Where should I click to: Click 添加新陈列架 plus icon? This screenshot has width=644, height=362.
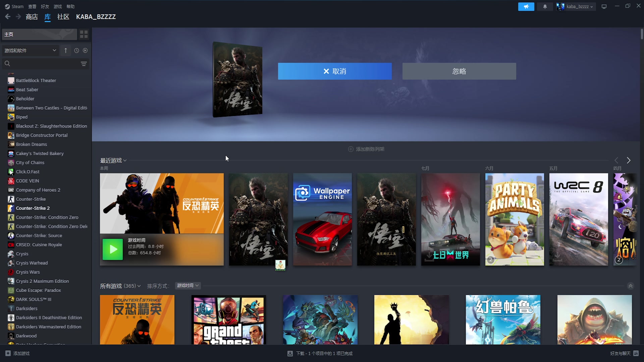coord(351,149)
